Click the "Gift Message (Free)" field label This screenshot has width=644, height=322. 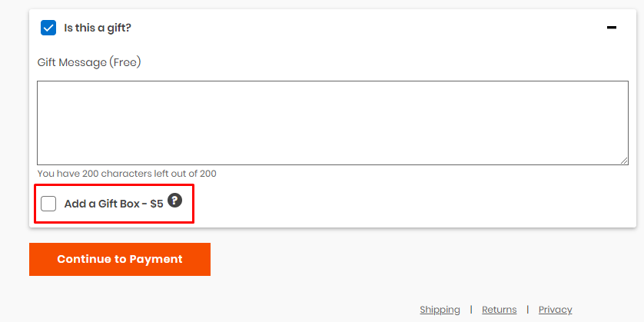coord(89,63)
